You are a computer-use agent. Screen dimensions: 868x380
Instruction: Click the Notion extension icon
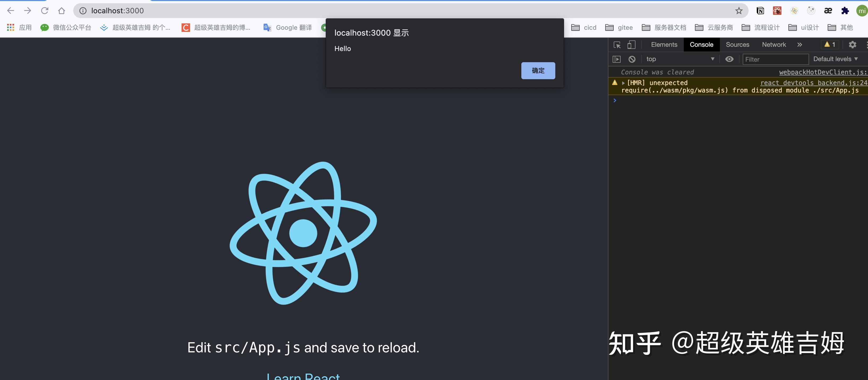760,11
